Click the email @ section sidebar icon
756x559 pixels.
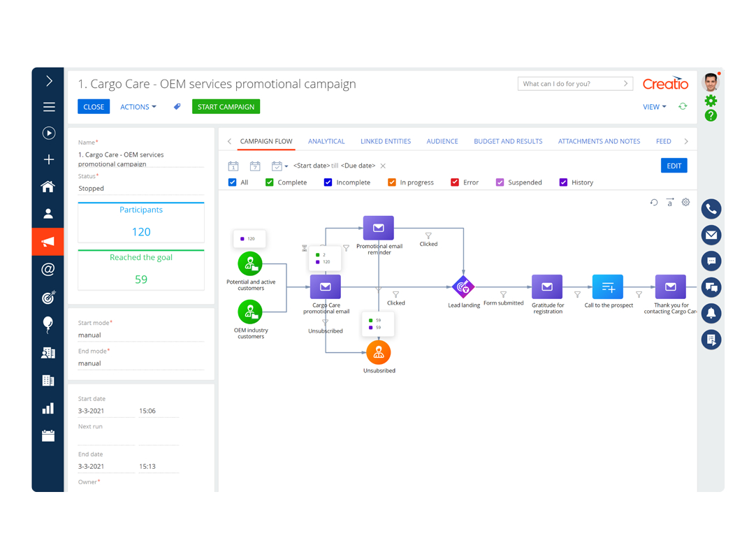click(48, 269)
